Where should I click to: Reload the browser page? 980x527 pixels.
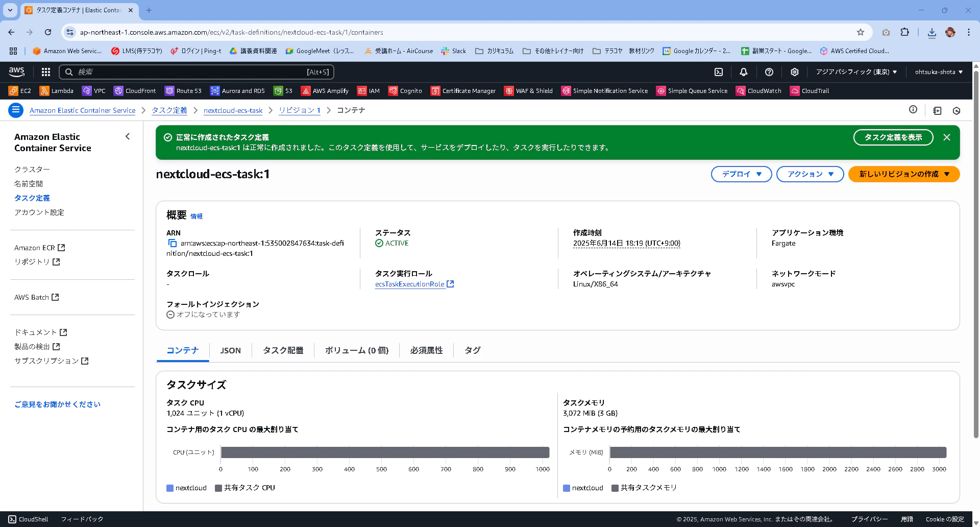(x=48, y=32)
